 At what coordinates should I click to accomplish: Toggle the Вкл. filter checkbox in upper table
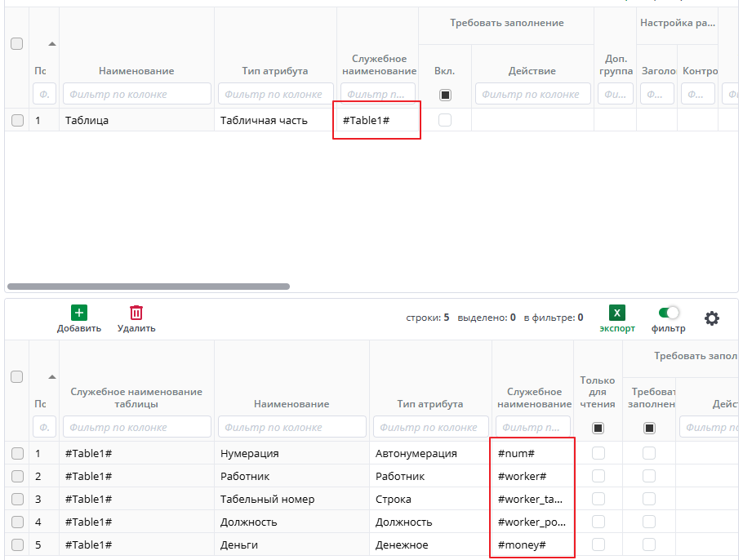[x=445, y=95]
